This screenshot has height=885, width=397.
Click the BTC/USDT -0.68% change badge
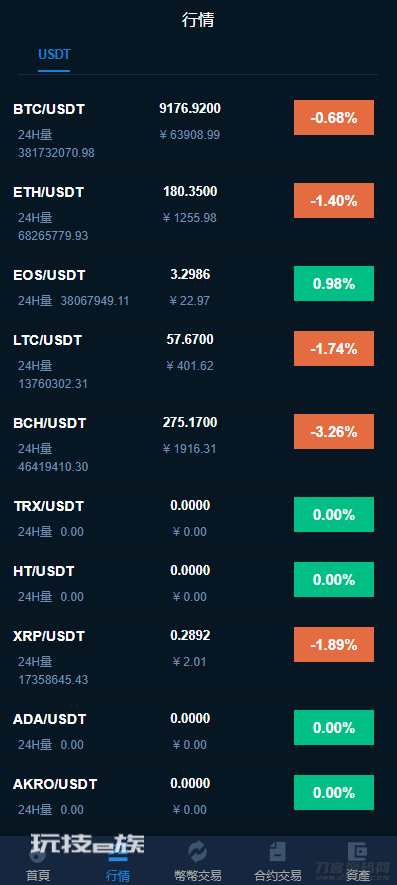point(334,117)
